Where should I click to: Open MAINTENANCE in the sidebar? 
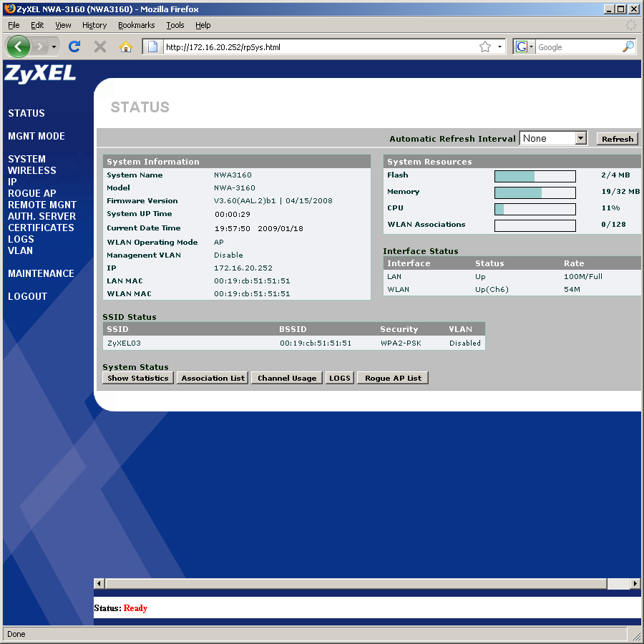point(41,273)
